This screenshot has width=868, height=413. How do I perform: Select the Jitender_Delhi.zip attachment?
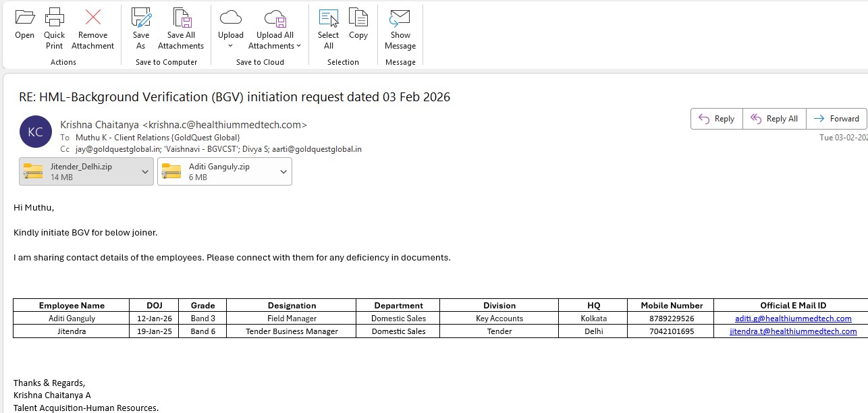(78, 171)
